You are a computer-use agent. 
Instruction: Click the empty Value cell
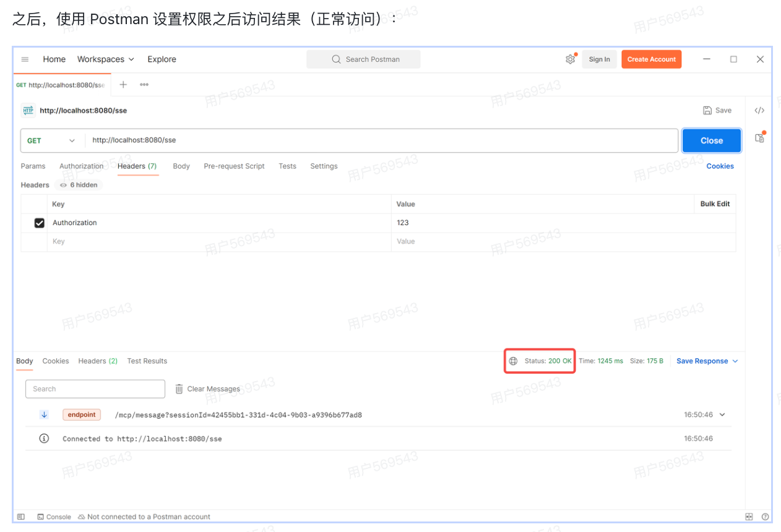coord(563,242)
